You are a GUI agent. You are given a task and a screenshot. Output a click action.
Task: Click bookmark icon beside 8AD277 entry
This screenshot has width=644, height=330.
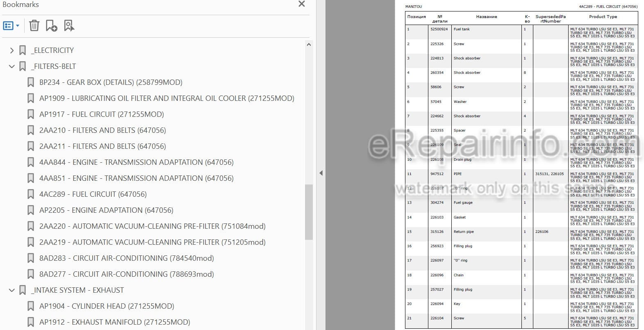[31, 274]
